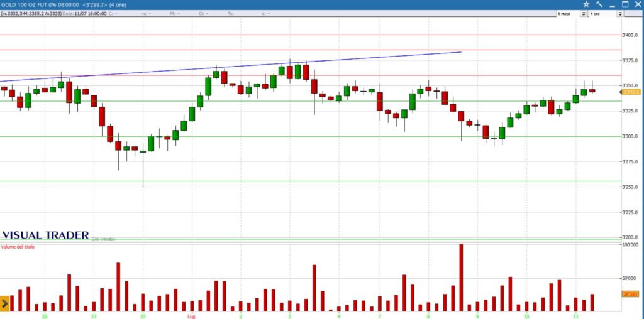Click the "Lug" month label on date axis
Screen dimensions: 644x319
pyautogui.click(x=191, y=316)
